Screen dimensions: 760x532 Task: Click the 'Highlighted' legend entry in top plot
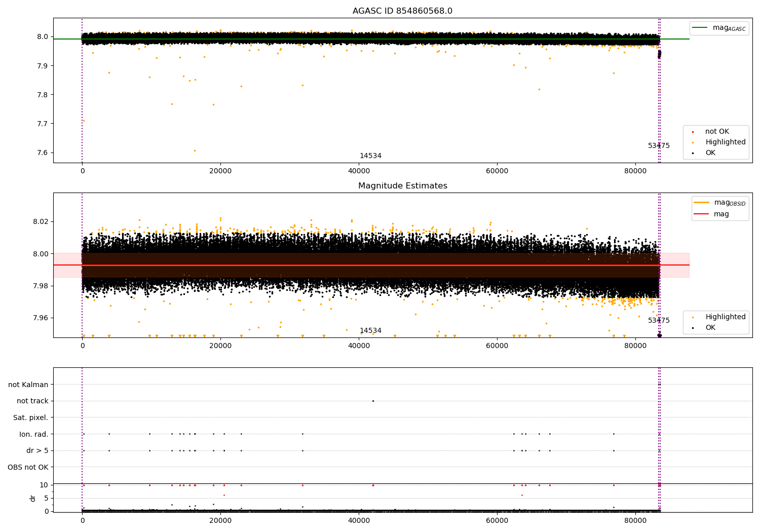point(725,142)
